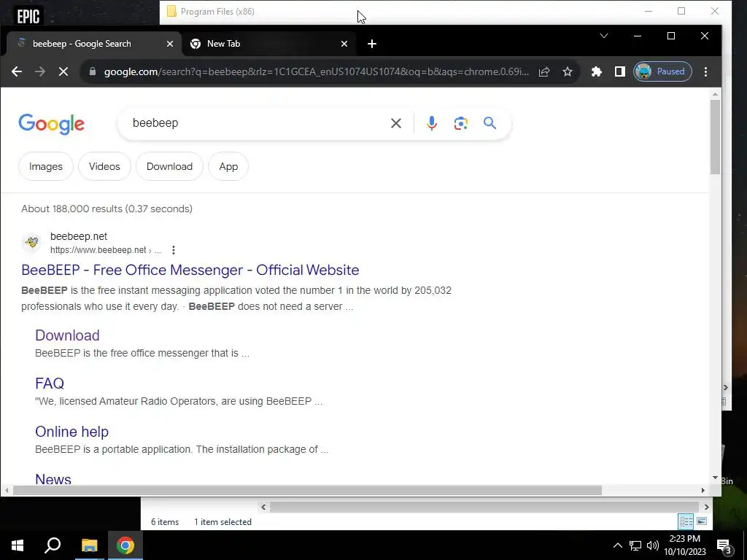The image size is (747, 560).
Task: Open the network status tray icon
Action: click(635, 545)
